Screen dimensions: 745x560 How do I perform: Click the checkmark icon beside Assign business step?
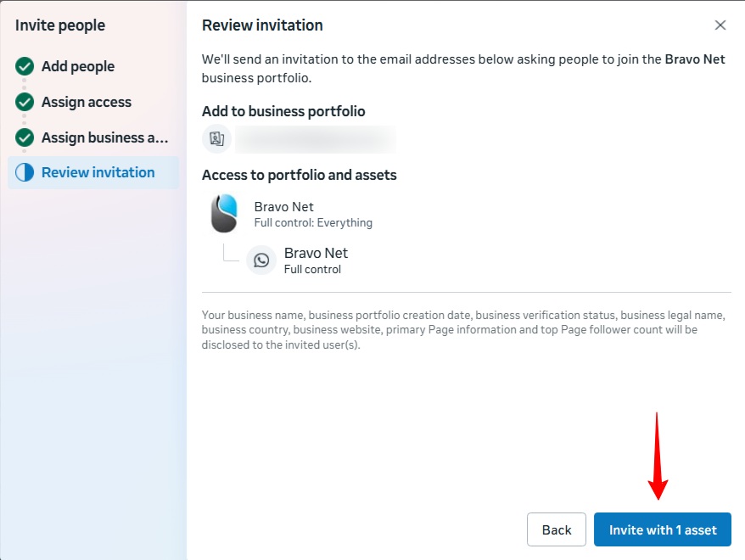25,137
